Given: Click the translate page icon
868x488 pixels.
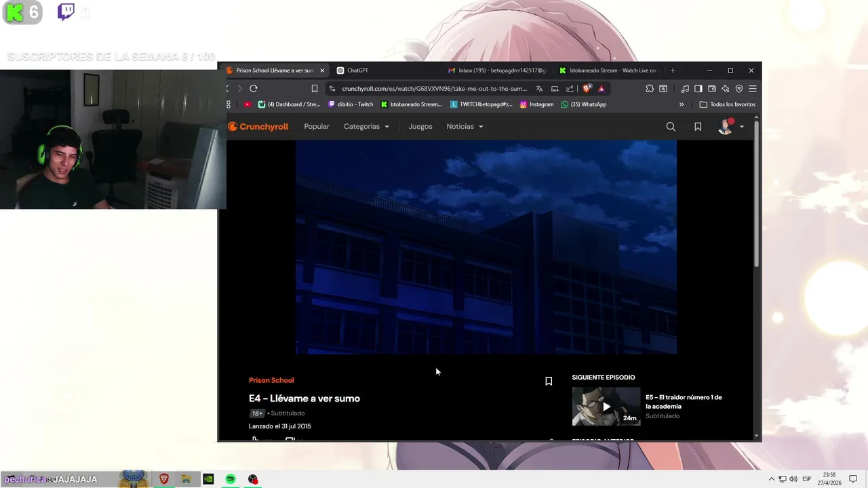Looking at the screenshot, I should (539, 88).
